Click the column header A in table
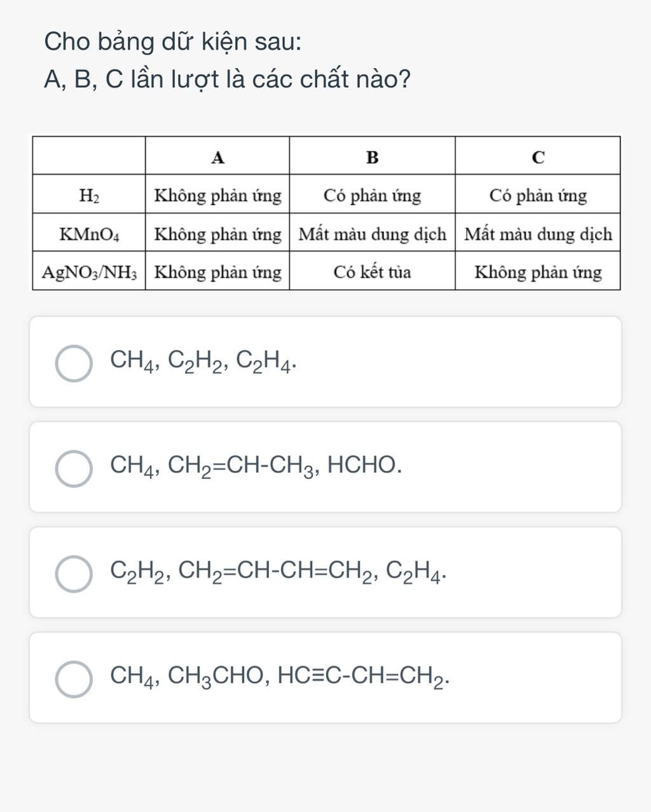The image size is (651, 812). click(x=217, y=156)
